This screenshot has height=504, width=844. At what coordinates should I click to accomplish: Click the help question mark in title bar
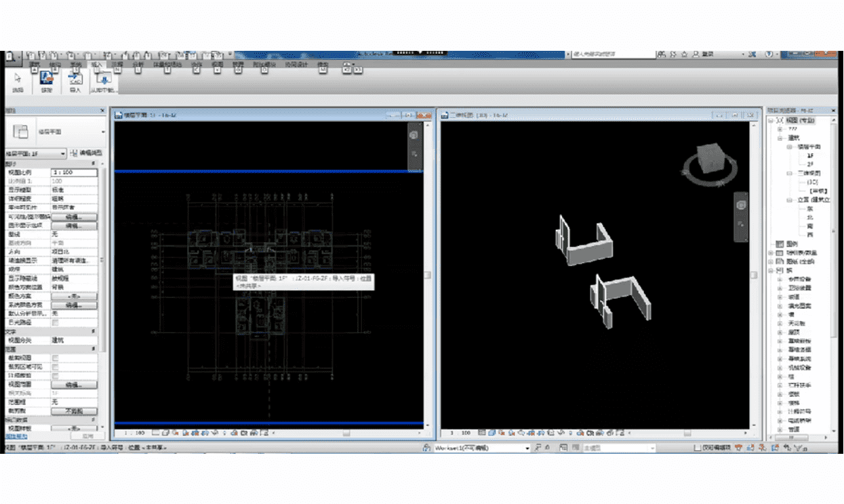click(x=769, y=54)
